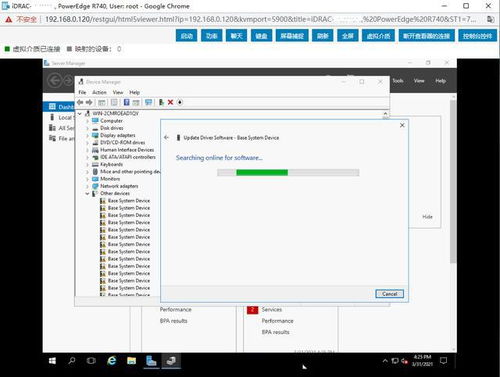
Task: Select Mice and other pointing devices item
Action: click(130, 172)
